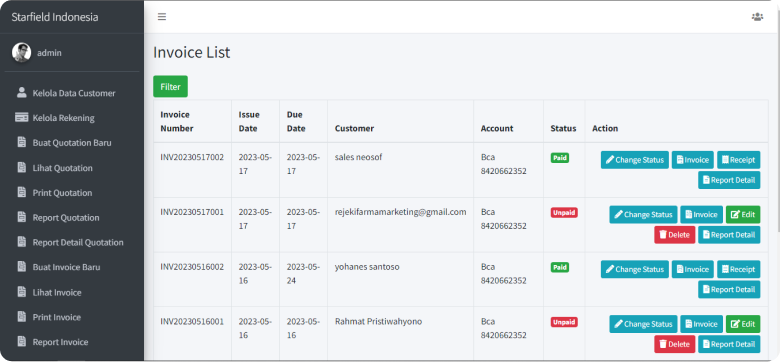780x362 pixels.
Task: Click the Buat Quotation Baru document icon
Action: tap(21, 142)
